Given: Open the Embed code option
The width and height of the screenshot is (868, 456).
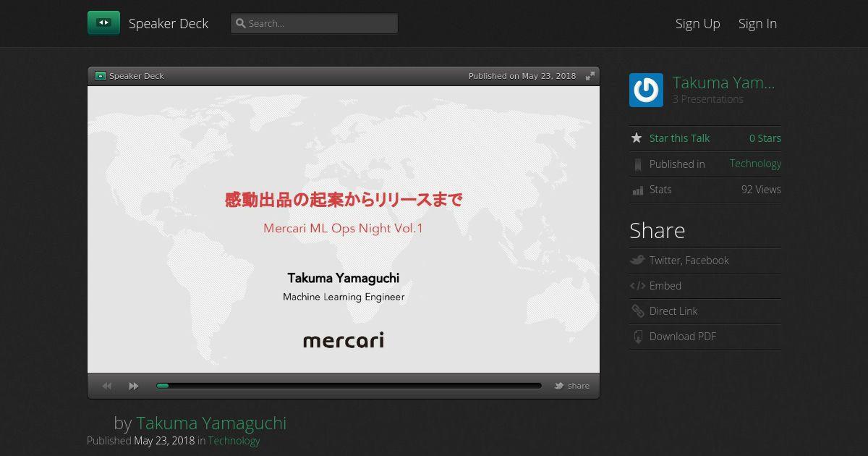Looking at the screenshot, I should 665,286.
